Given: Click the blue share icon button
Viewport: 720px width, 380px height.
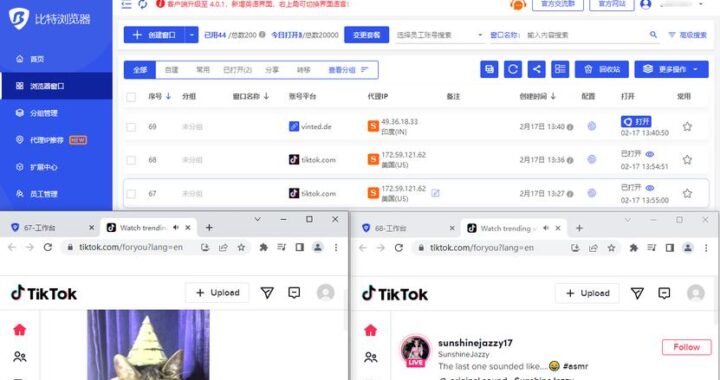Looking at the screenshot, I should point(536,69).
